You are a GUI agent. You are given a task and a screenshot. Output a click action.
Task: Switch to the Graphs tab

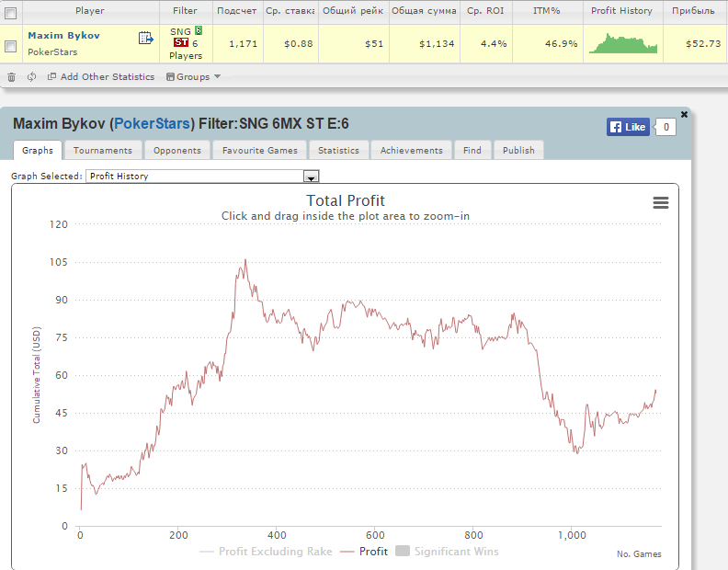[38, 150]
